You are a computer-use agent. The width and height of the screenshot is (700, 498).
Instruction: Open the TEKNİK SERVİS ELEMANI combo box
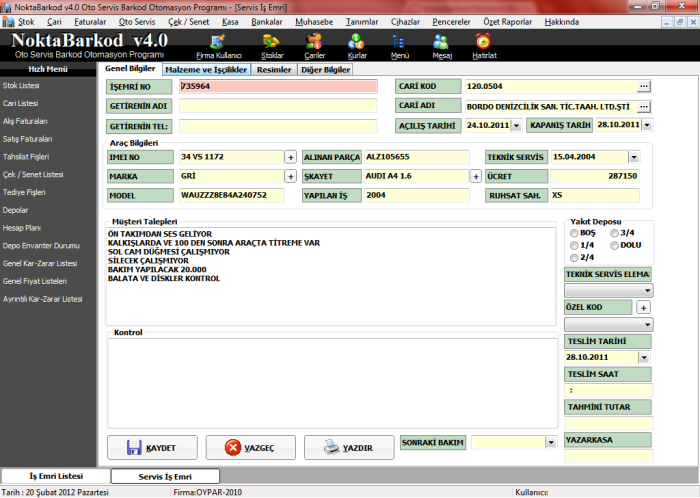[x=608, y=290]
